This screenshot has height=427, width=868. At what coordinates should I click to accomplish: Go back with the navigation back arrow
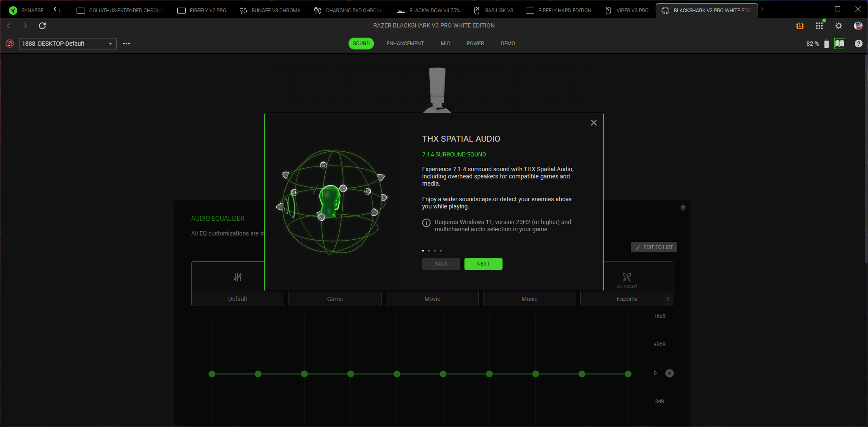[8, 26]
